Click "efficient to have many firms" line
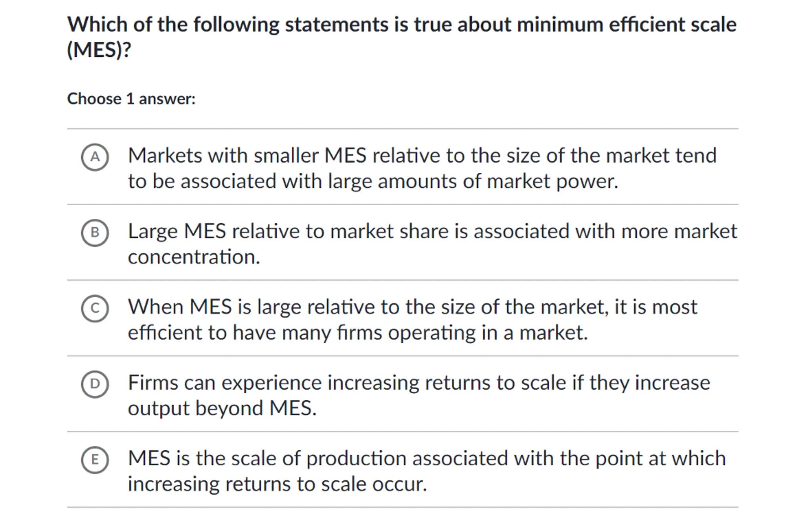Viewport: 812px width, 522px height. [357, 333]
